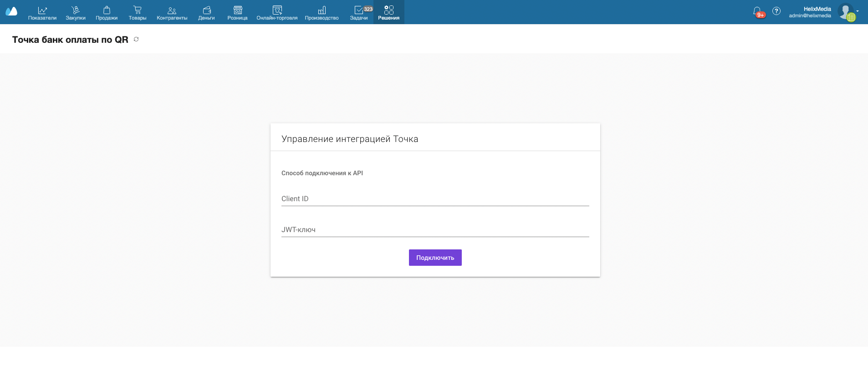
Task: Refresh the page with reload icon
Action: point(136,40)
